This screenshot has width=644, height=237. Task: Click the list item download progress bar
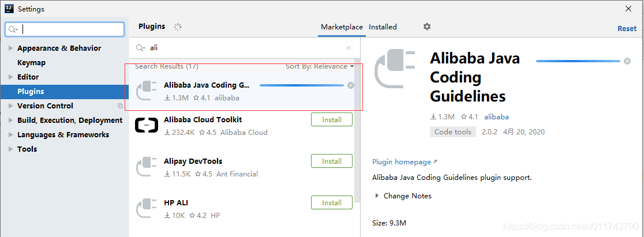[302, 85]
